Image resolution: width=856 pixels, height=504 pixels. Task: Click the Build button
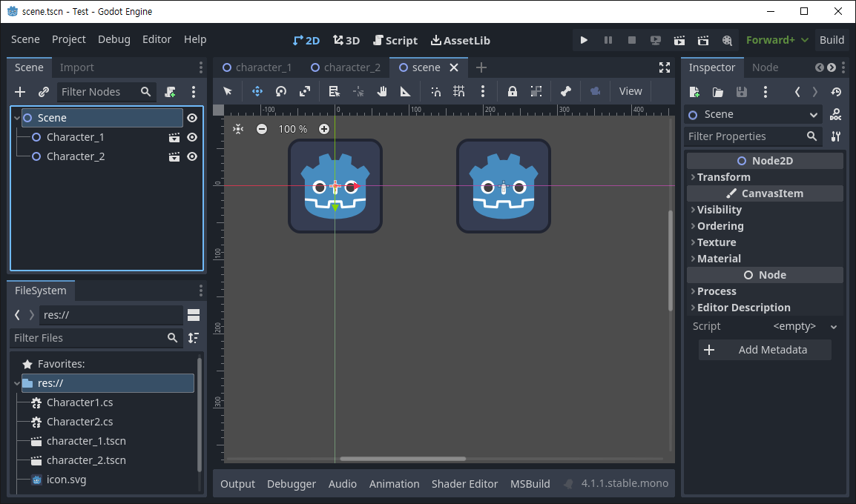pyautogui.click(x=832, y=40)
